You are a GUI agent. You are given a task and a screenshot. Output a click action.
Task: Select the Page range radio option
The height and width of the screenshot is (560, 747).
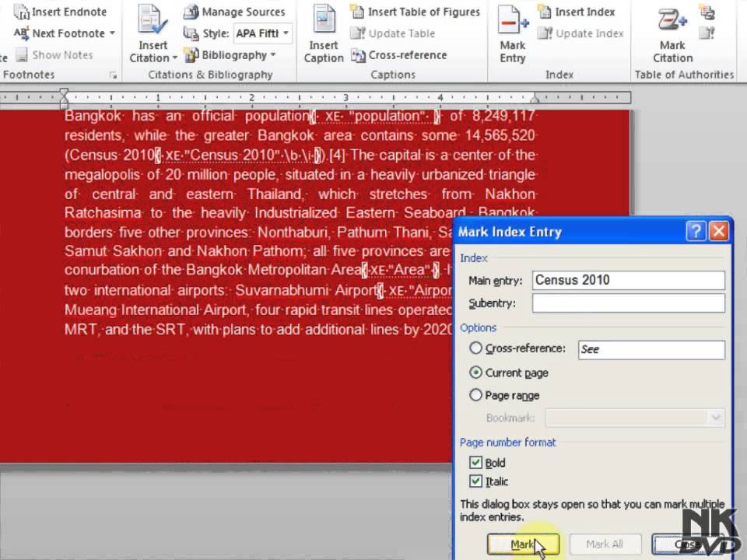(x=475, y=395)
